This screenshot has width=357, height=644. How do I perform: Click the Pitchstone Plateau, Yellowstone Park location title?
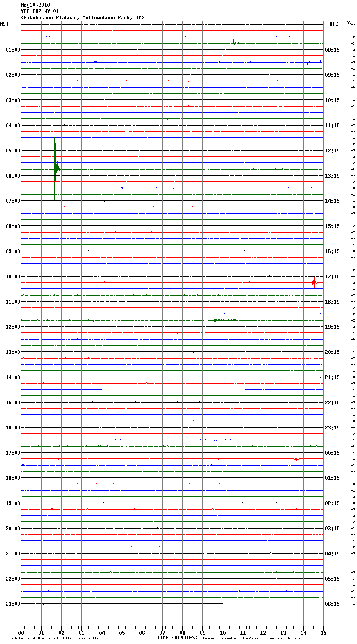click(x=82, y=18)
